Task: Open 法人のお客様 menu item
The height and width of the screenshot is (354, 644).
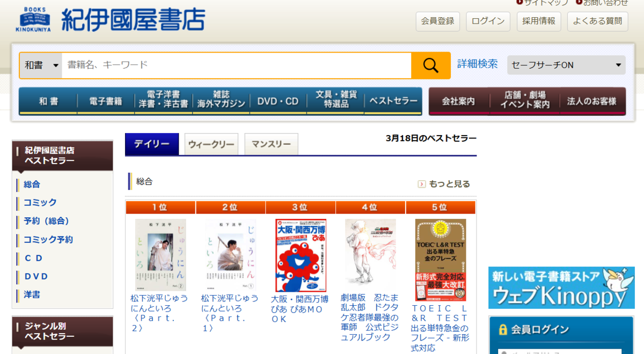Action: tap(592, 101)
